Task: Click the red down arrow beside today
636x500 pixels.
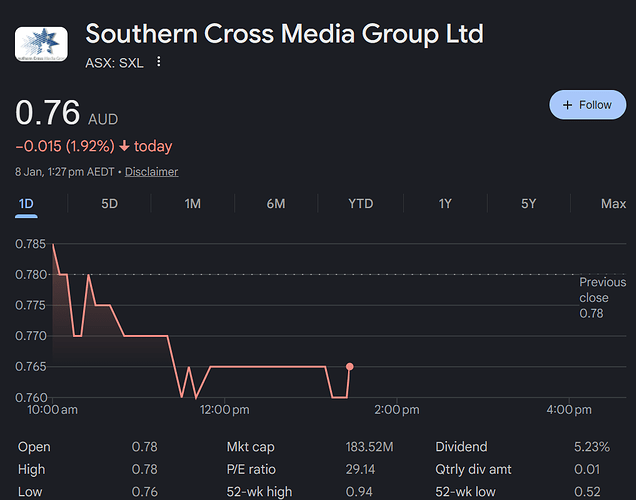Action: tap(124, 147)
